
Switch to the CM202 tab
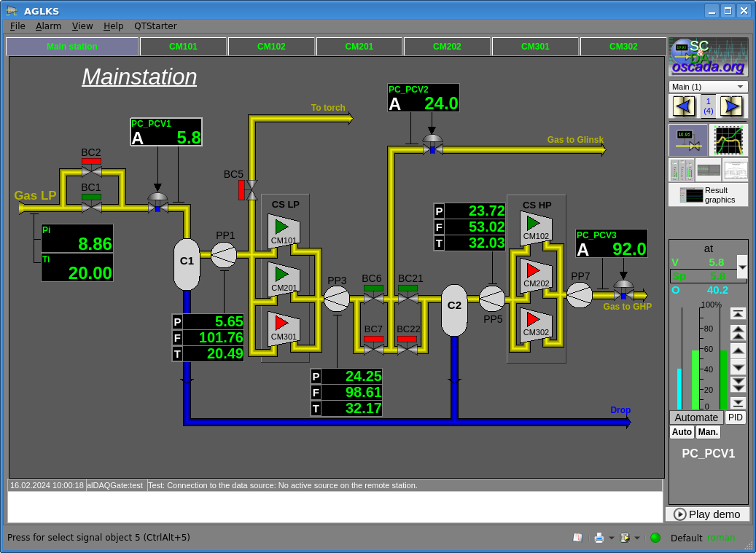tap(447, 47)
